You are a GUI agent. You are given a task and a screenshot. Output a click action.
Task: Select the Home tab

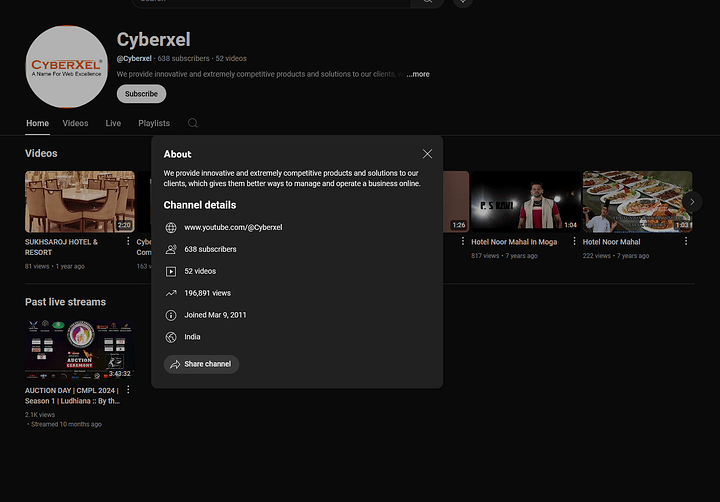tap(37, 123)
